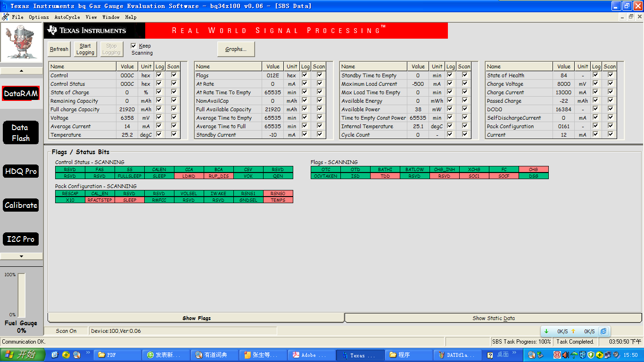
Task: Expand the 桌面 toolbar chevron
Action: 515,353
